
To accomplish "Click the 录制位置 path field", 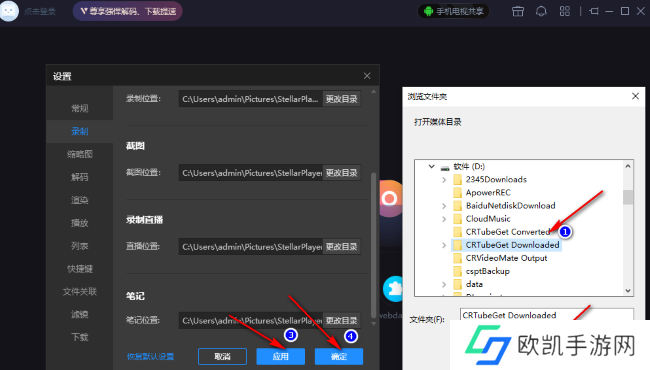I will tap(251, 99).
